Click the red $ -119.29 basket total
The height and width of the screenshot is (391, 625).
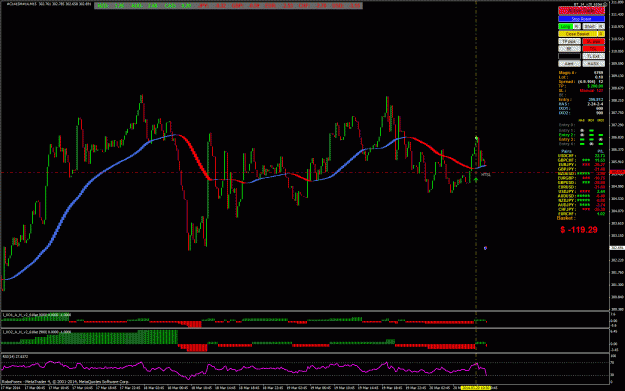tap(579, 230)
